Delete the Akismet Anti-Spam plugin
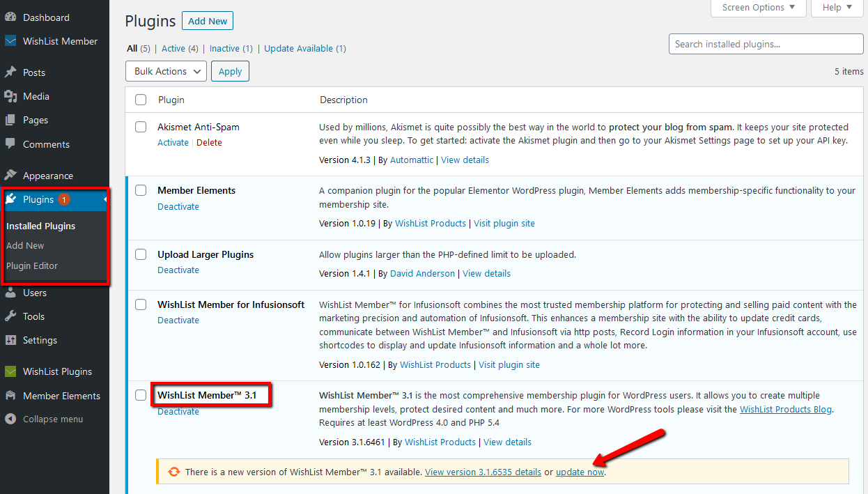 209,142
